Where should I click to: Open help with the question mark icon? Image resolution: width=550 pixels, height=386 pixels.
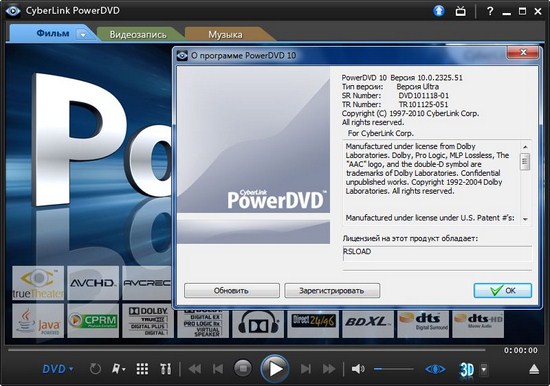coord(490,11)
